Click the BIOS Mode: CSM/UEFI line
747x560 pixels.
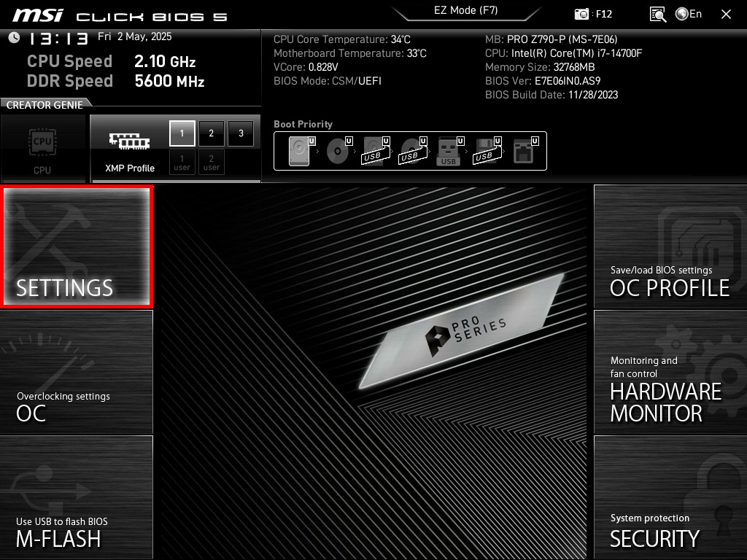tap(328, 81)
